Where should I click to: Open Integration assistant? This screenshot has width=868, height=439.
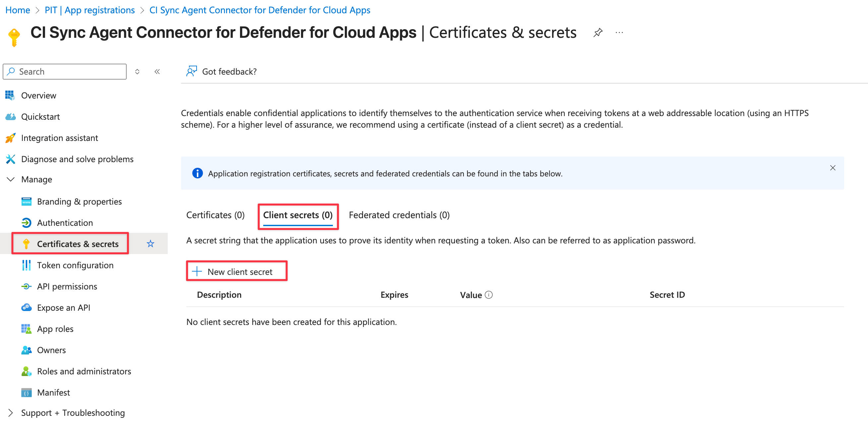click(60, 138)
